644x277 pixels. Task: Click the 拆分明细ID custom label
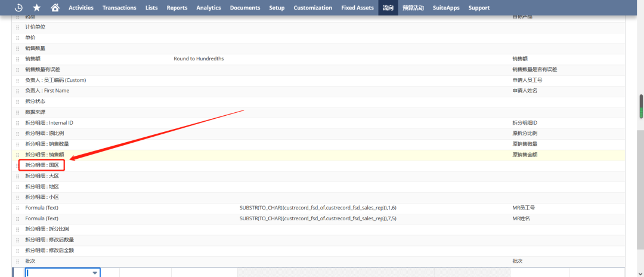(525, 123)
